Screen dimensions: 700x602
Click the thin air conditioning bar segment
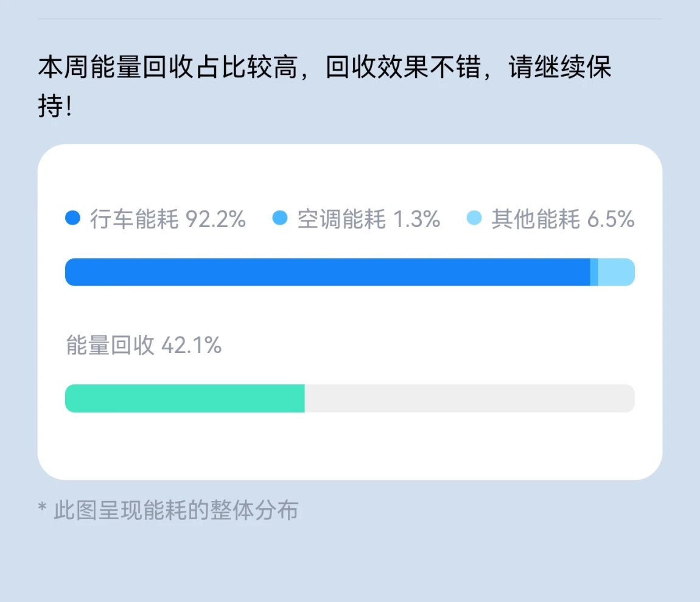click(593, 272)
